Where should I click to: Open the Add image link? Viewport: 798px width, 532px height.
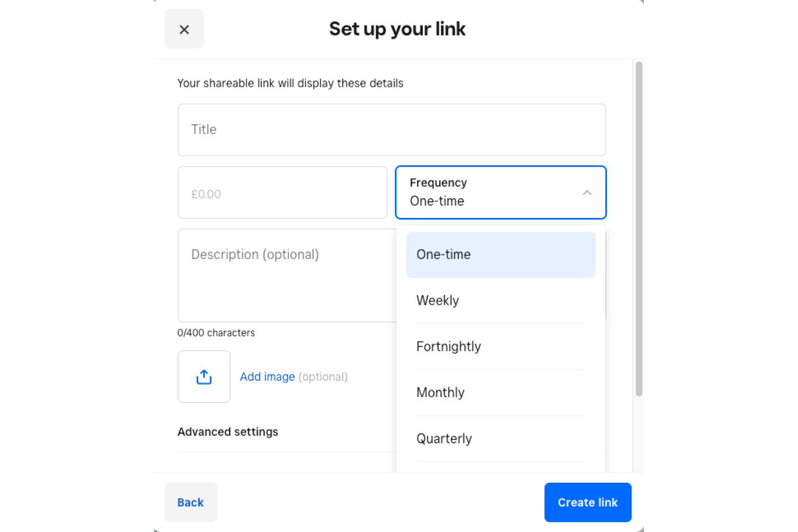267,376
